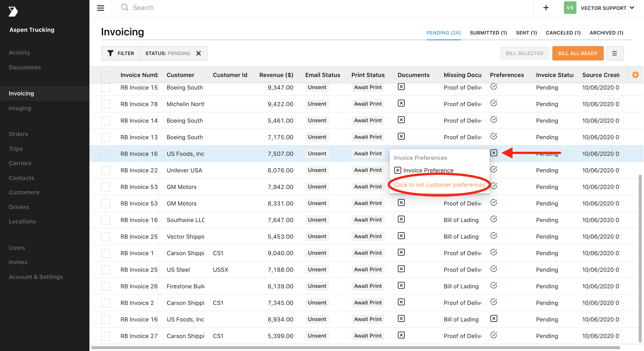644x351 pixels.
Task: Click the Invoice Preference X icon in popup
Action: click(x=398, y=171)
